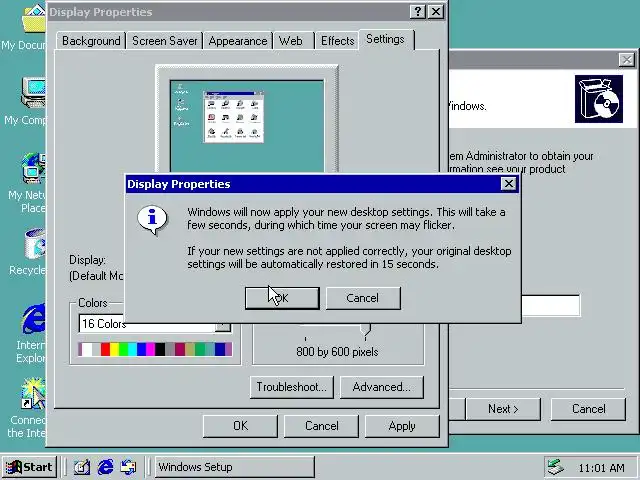Switch to the Screen Saver tab
This screenshot has height=480, width=640.
[164, 41]
